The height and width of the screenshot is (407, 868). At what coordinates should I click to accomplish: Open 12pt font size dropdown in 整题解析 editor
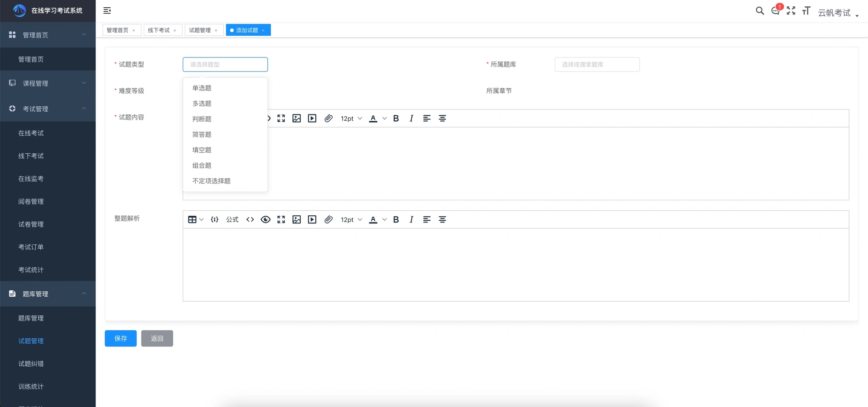click(351, 219)
